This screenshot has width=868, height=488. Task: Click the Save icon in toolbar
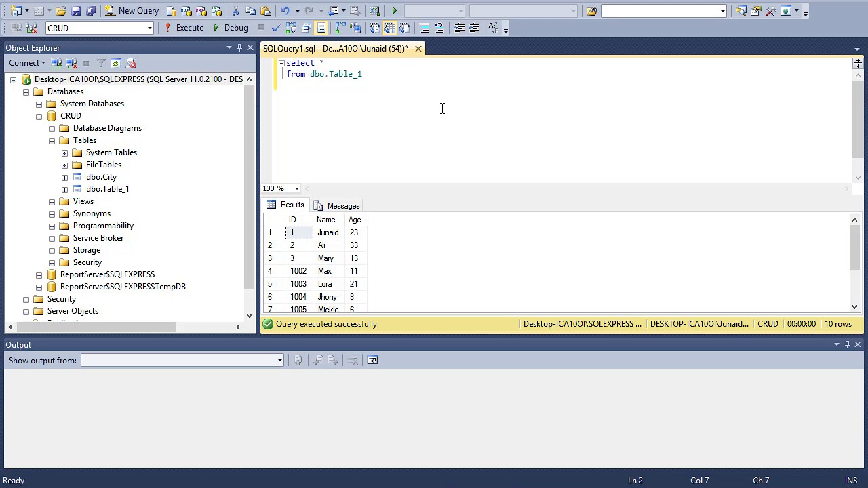(x=76, y=11)
